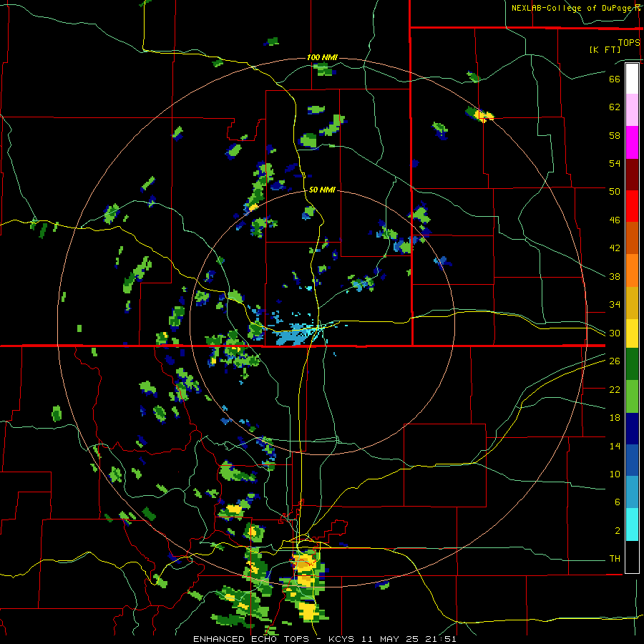Select the 34 value on the scale
This screenshot has height=644, width=644.
point(615,305)
